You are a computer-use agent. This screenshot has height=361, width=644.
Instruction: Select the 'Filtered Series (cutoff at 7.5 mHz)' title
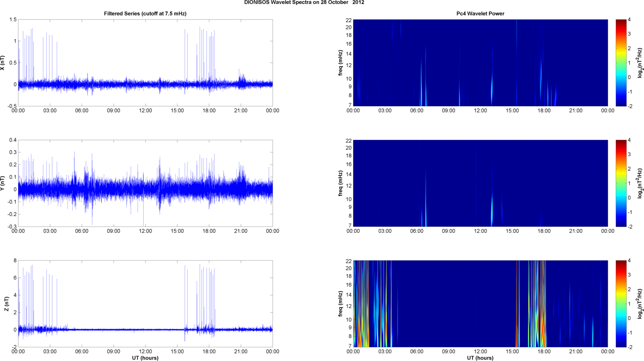[145, 14]
